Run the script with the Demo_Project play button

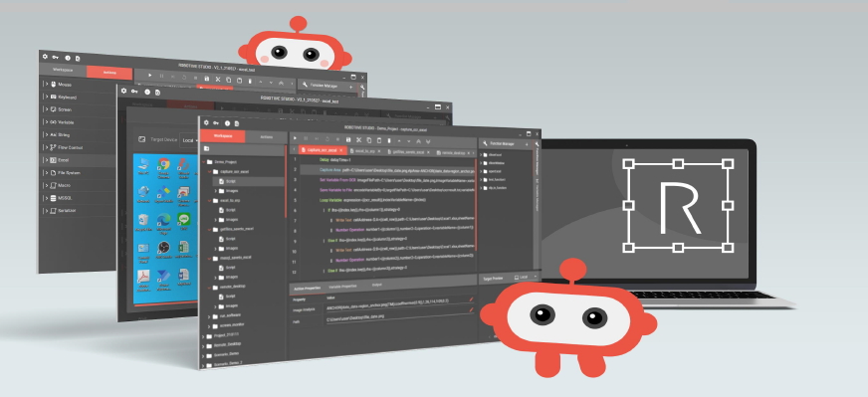point(295,138)
